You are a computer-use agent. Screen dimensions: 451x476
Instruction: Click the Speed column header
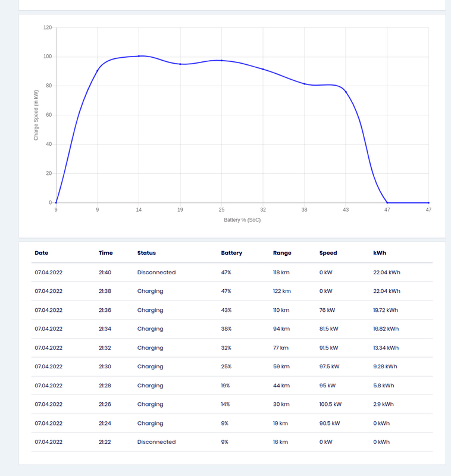point(328,253)
